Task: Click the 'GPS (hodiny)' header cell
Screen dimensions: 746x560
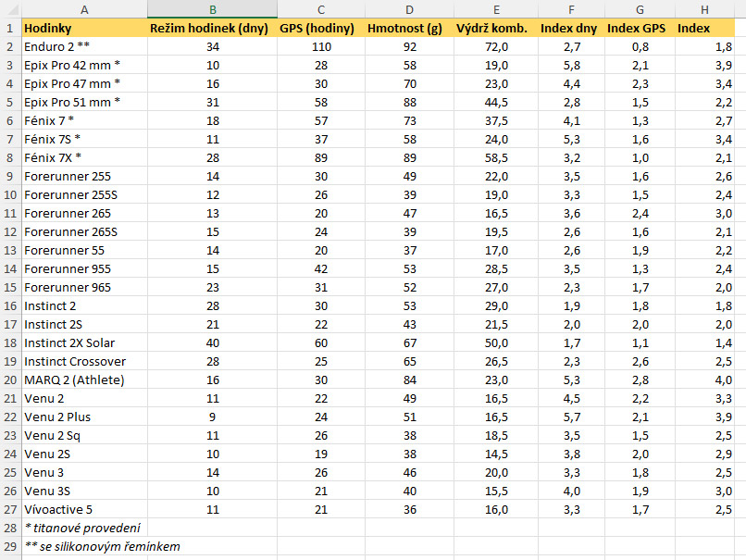Action: click(x=321, y=28)
